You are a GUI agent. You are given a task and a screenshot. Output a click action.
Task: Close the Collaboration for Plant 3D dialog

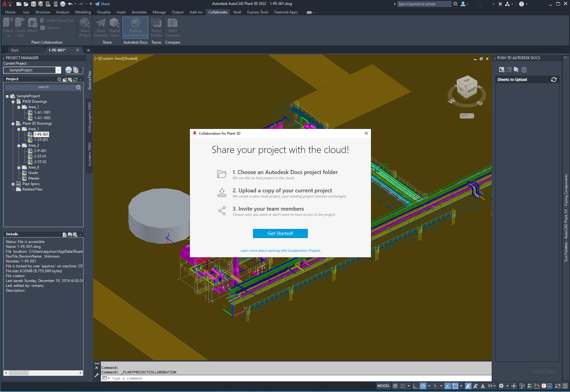366,133
